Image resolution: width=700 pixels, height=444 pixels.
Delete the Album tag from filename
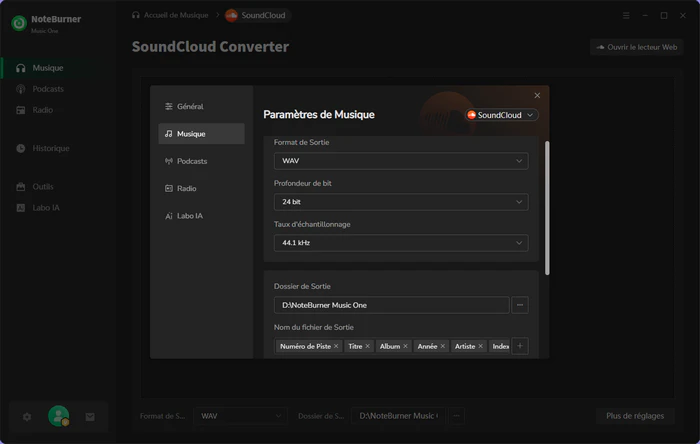click(406, 346)
